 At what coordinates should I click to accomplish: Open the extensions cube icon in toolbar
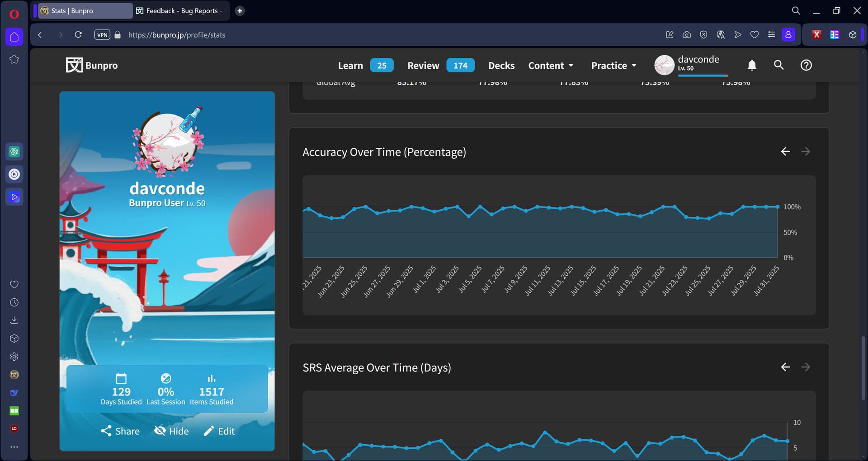853,35
